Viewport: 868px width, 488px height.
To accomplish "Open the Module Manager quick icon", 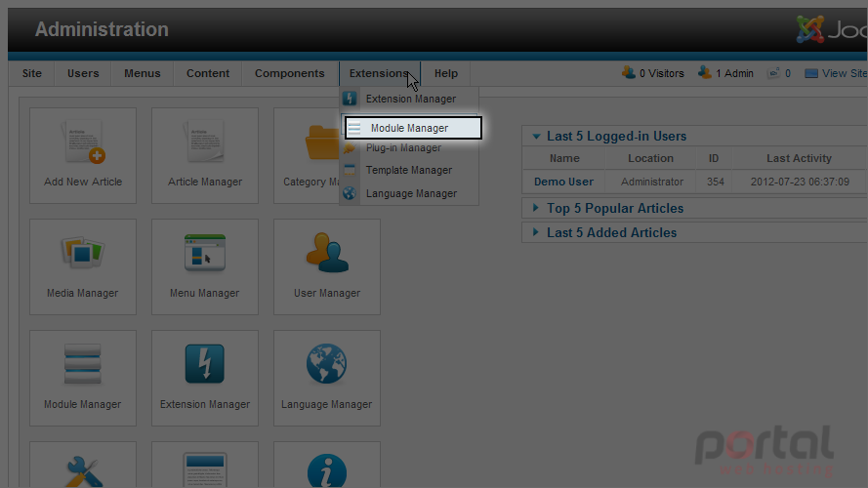I will 82,363.
